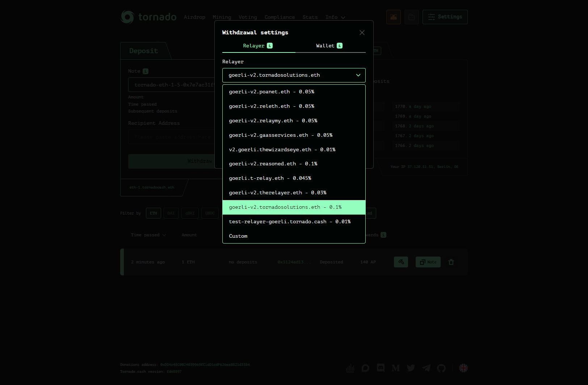Open the eth-1.tornadocash.eth link
588x385 pixels.
(152, 187)
